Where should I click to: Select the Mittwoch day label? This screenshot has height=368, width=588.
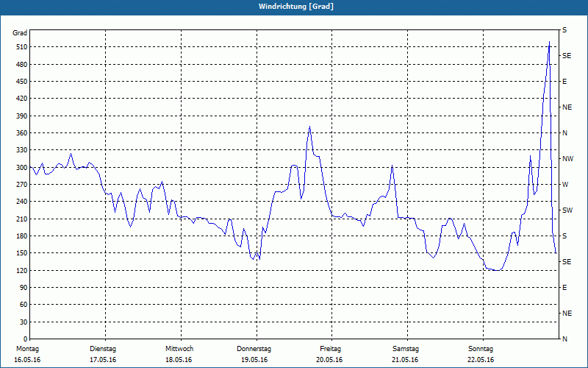[x=179, y=349]
